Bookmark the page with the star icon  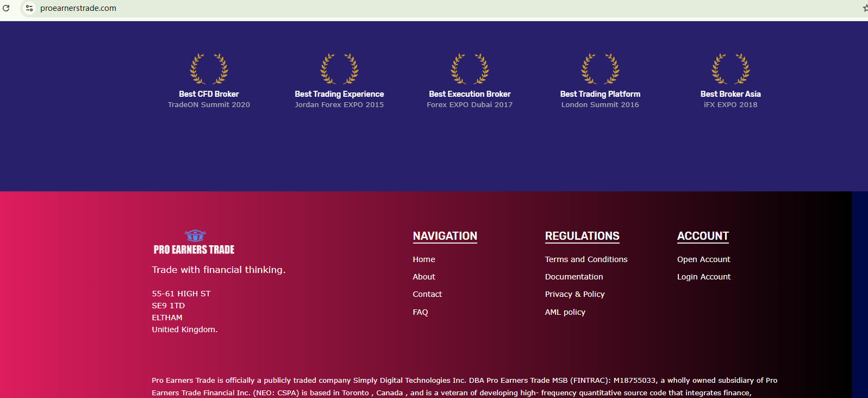point(864,8)
